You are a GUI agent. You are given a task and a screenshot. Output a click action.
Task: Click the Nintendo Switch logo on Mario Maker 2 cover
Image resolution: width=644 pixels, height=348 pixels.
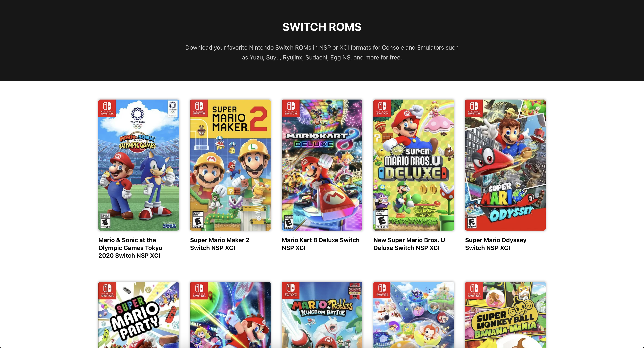click(x=199, y=108)
